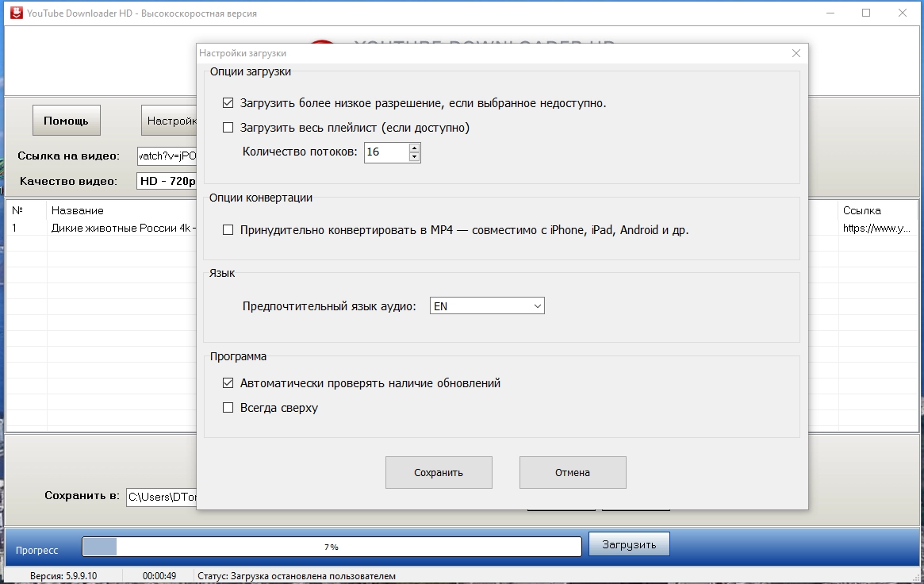The image size is (924, 584).
Task: Click the https://www.y... link cell
Action: (x=876, y=228)
